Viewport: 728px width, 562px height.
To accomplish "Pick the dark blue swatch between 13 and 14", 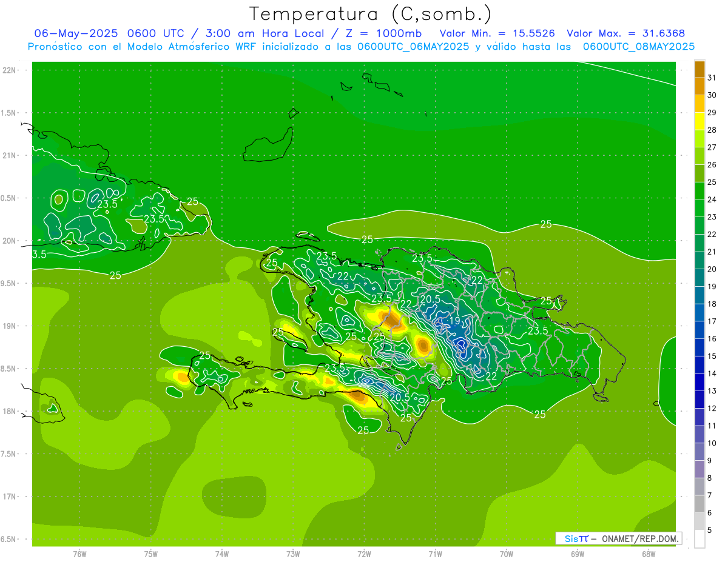I will click(x=699, y=382).
